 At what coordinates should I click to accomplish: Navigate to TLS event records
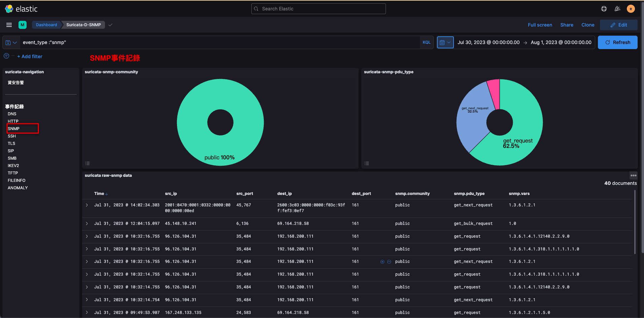coord(11,144)
